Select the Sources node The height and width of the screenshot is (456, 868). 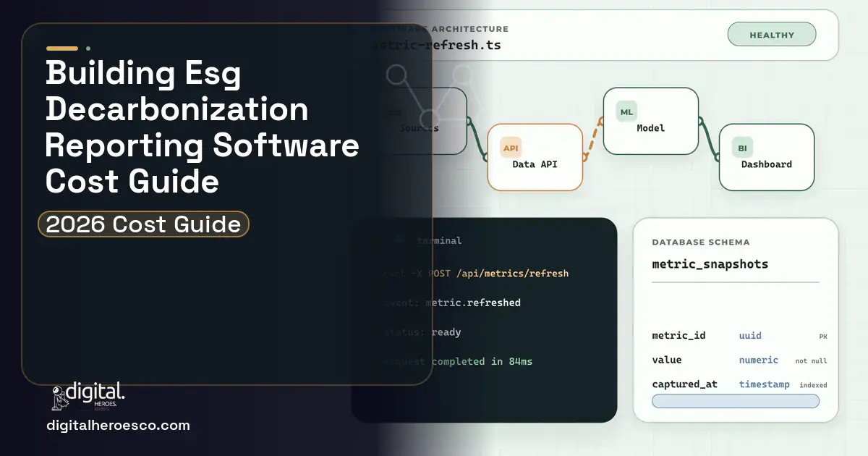(419, 121)
